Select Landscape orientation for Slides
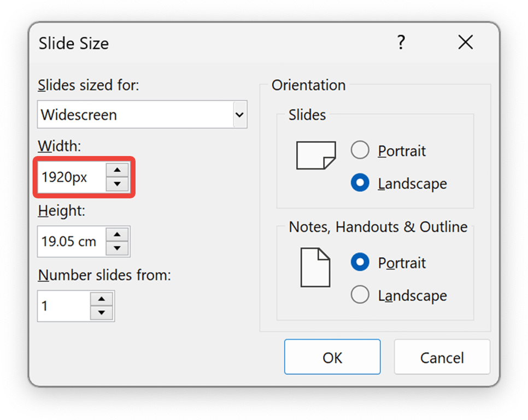 (x=360, y=183)
